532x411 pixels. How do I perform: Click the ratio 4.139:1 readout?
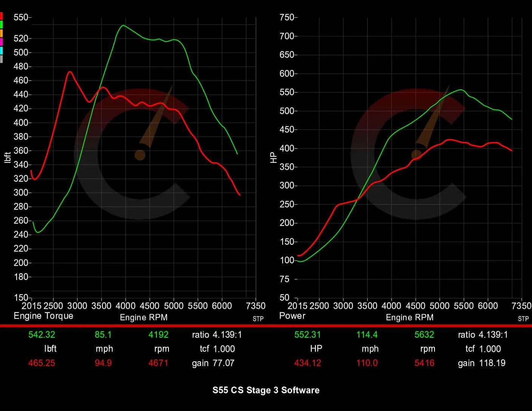tap(217, 334)
